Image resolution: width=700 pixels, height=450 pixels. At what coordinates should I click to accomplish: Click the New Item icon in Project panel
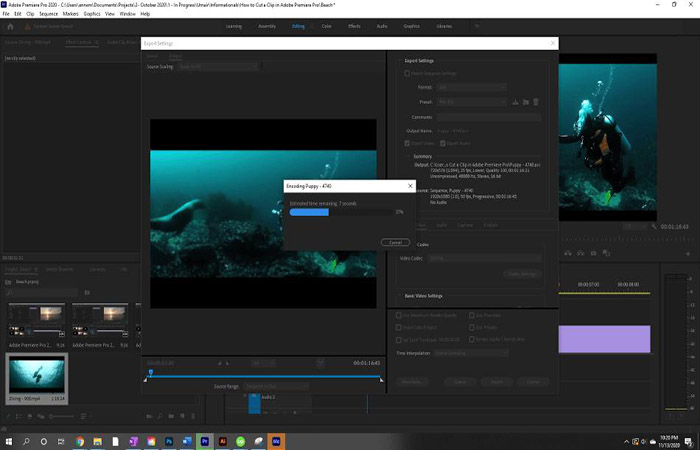(x=182, y=416)
